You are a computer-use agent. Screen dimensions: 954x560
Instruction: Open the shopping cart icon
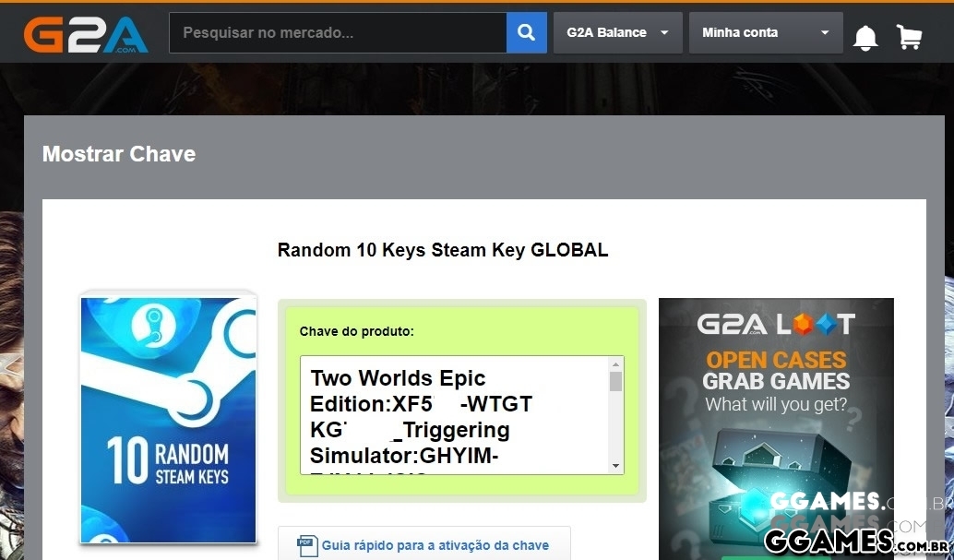pyautogui.click(x=909, y=37)
